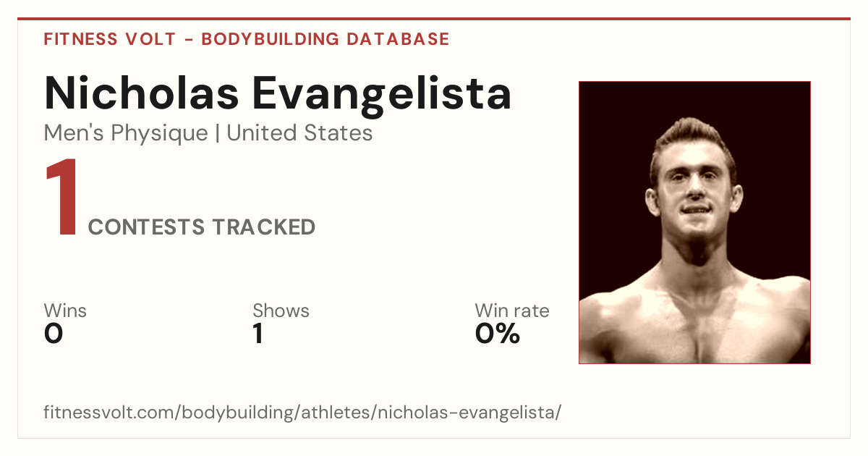
Task: Select the 0% win rate value
Action: point(498,334)
